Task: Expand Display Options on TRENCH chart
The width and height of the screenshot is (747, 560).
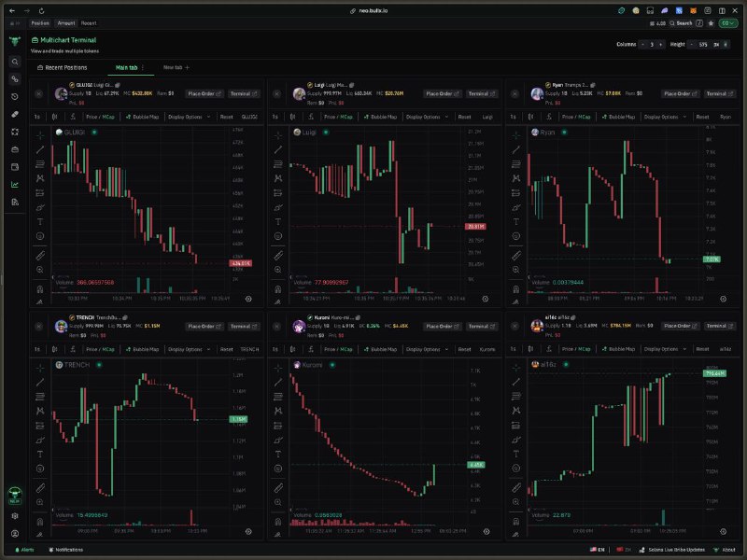Action: (x=190, y=349)
